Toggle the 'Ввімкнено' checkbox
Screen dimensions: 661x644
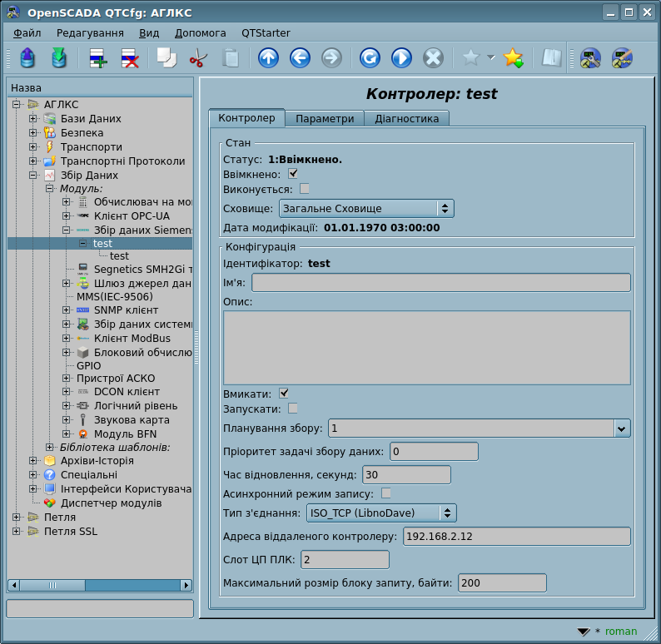point(293,174)
